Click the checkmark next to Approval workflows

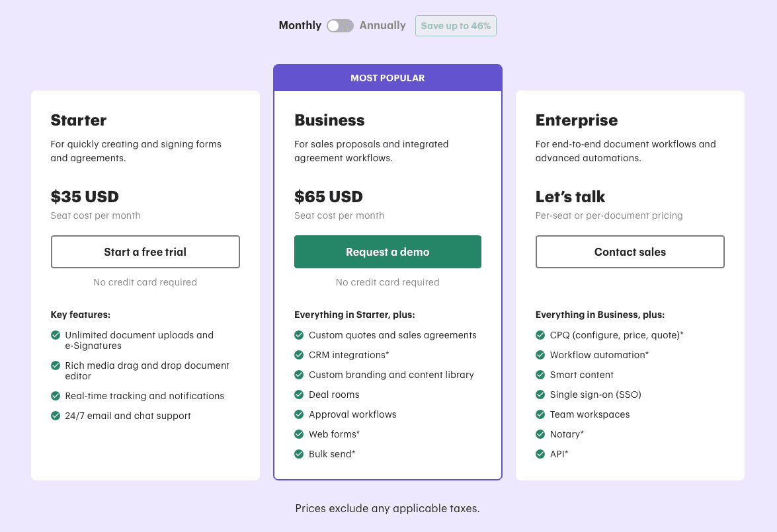point(298,414)
